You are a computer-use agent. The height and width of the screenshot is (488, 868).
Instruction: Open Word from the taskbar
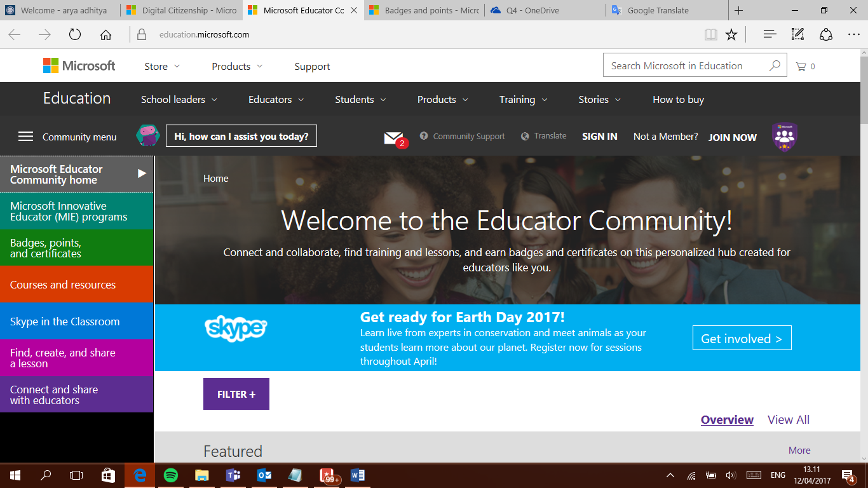tap(357, 475)
